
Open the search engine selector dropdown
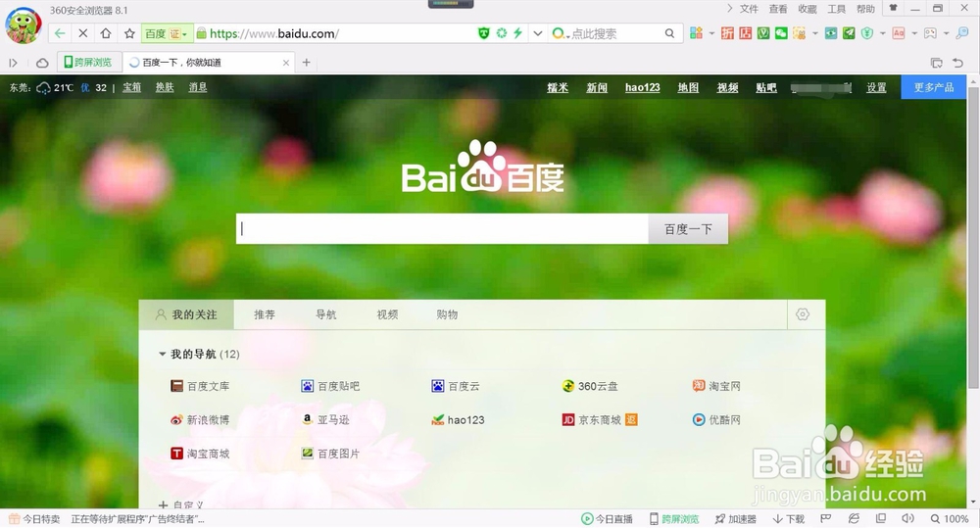coord(562,33)
